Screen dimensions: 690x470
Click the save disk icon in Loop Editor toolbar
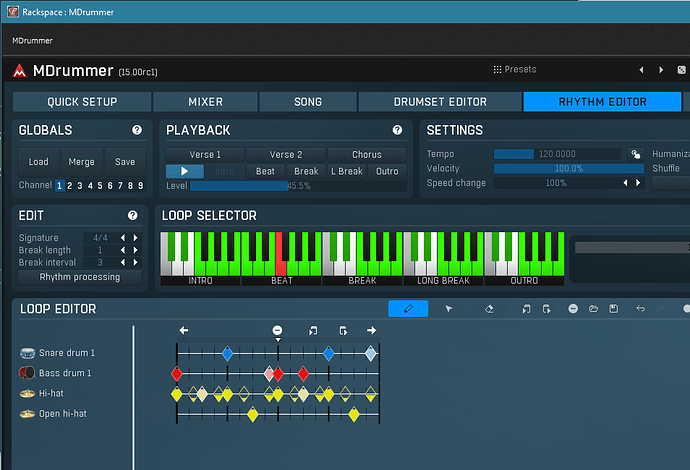point(613,308)
